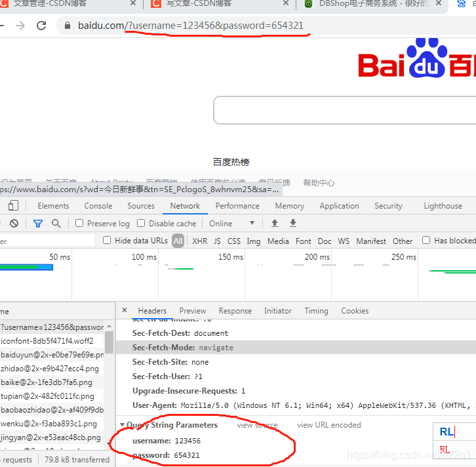The height and width of the screenshot is (467, 476).
Task: Filter requests by CSS
Action: pos(234,241)
